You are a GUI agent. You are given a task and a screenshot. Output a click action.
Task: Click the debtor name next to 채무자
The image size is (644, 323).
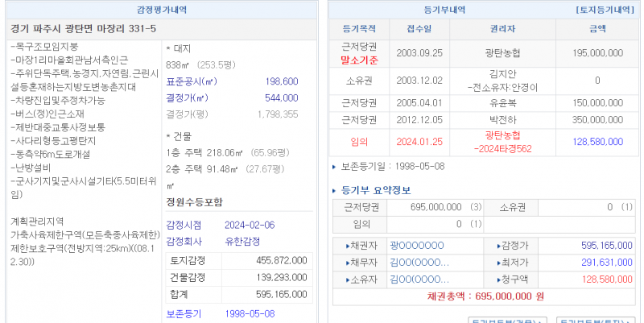tap(419, 263)
